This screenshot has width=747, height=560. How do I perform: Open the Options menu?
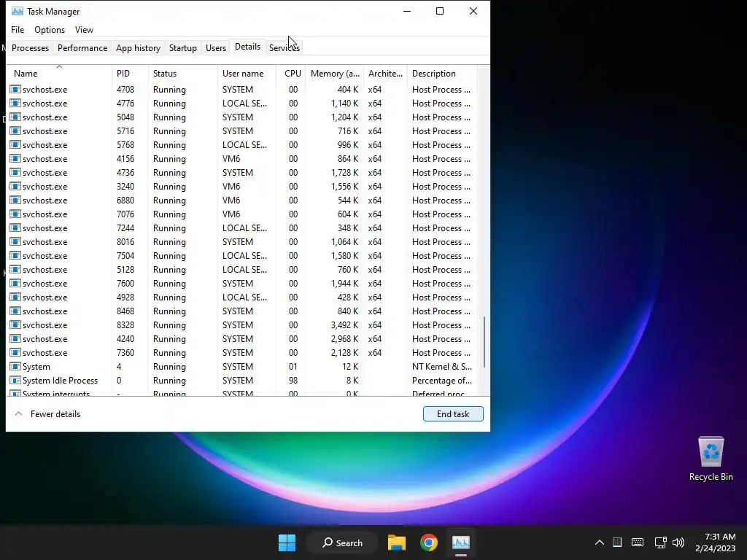(50, 29)
